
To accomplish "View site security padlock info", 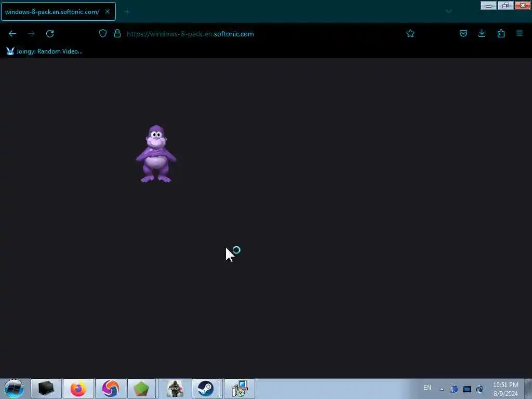I will pyautogui.click(x=117, y=33).
